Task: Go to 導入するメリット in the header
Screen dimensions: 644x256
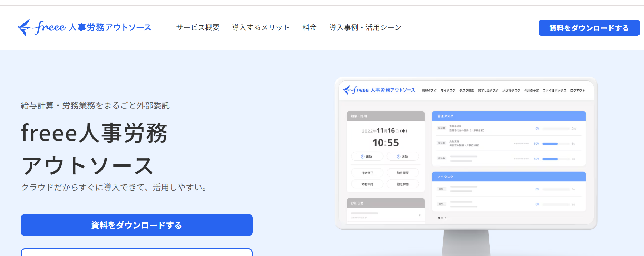Action: pos(261,27)
